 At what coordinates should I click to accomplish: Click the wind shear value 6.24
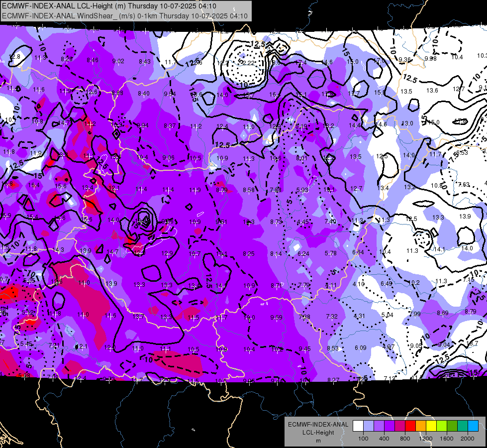coord(303,254)
